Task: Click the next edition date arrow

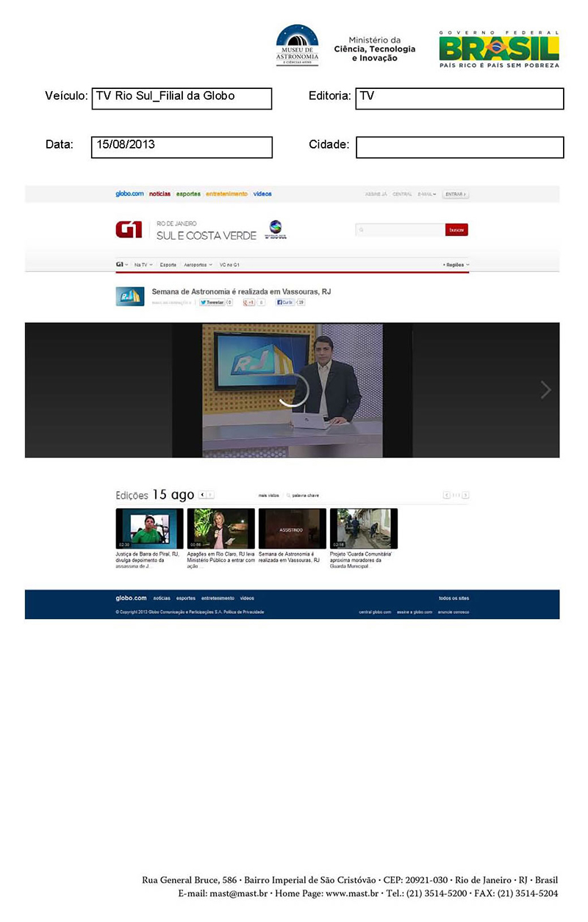Action: click(x=210, y=496)
